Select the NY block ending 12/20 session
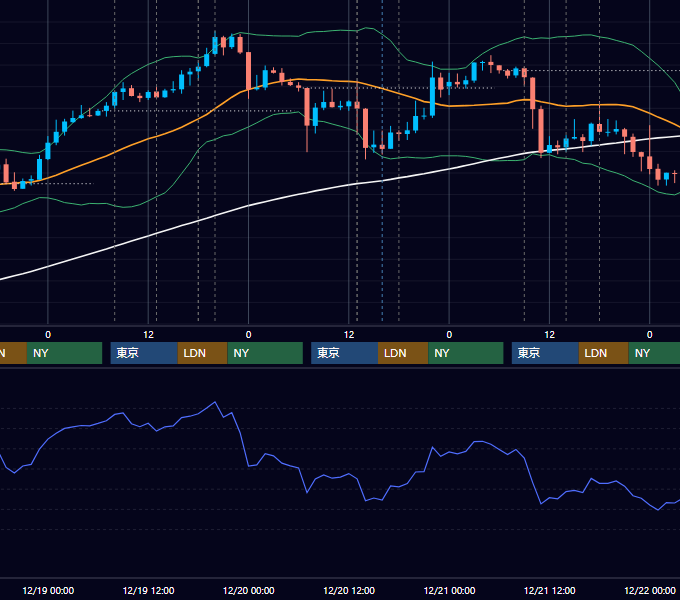Viewport: 680px width, 600px height. pyautogui.click(x=265, y=353)
